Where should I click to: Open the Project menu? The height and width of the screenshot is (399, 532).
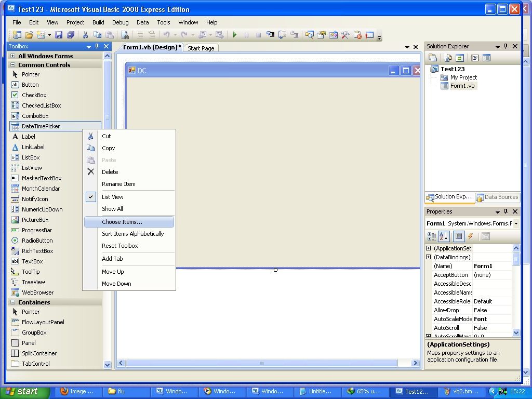tap(75, 22)
